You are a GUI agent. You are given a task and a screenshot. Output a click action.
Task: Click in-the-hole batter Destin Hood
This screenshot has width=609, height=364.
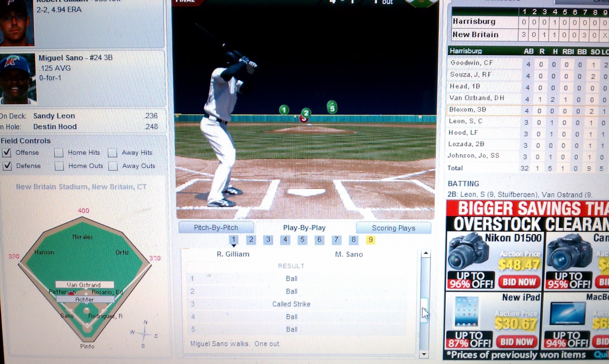point(55,127)
